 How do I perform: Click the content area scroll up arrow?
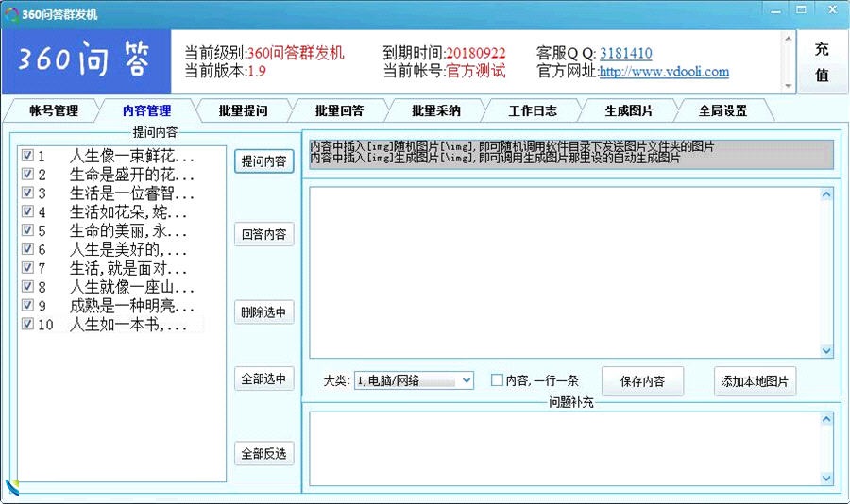pos(826,194)
